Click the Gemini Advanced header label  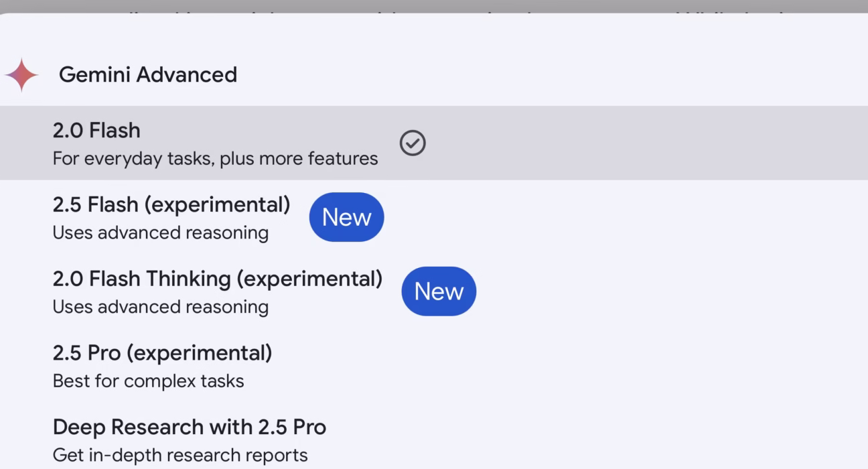coord(149,74)
